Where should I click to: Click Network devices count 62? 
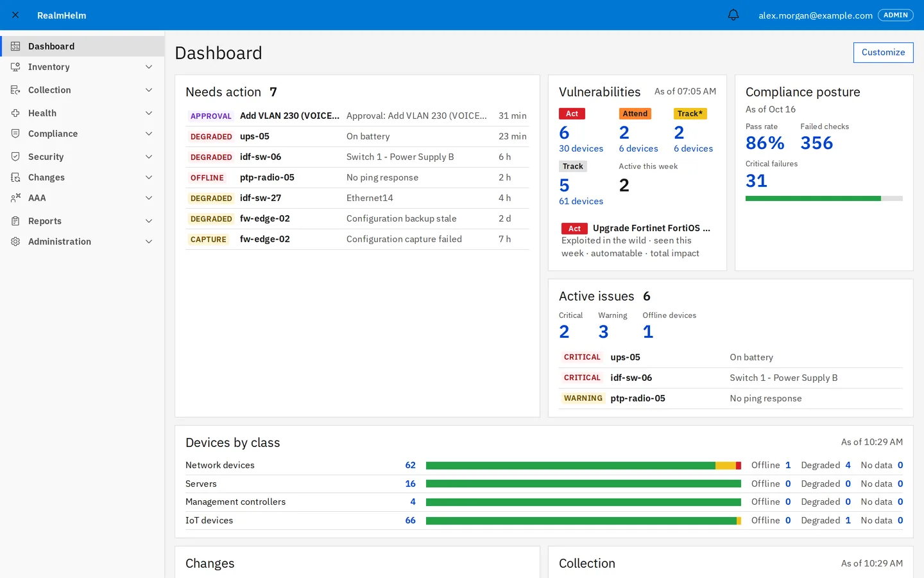[410, 465]
